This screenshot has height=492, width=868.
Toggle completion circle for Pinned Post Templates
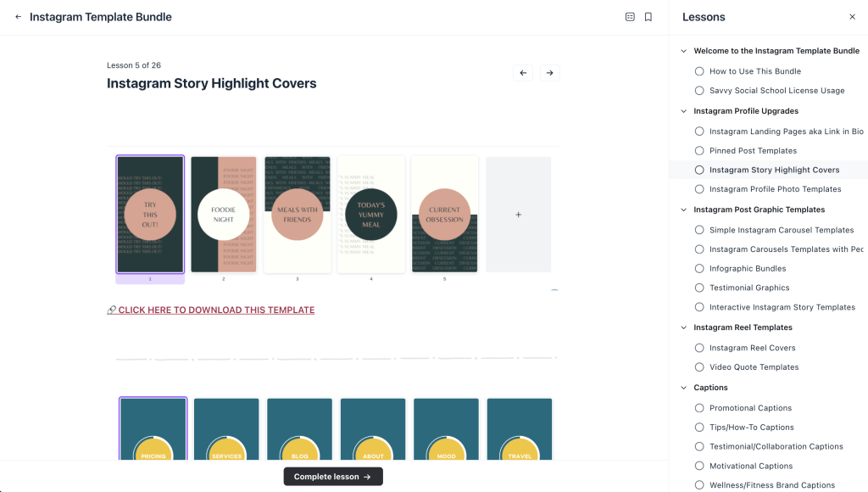click(699, 151)
